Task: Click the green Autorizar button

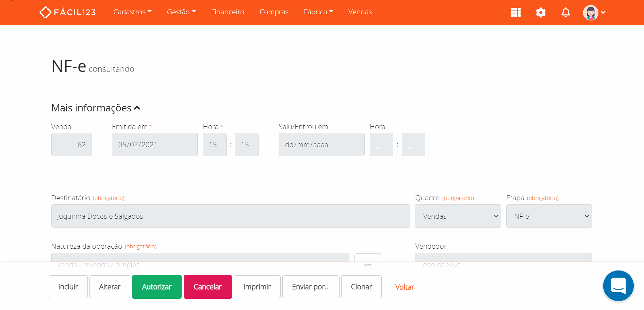Action: coord(157,287)
